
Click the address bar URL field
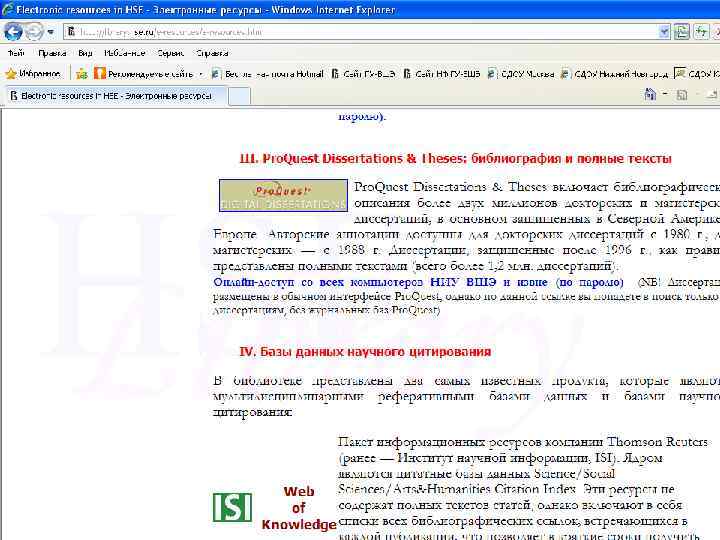pos(362,32)
